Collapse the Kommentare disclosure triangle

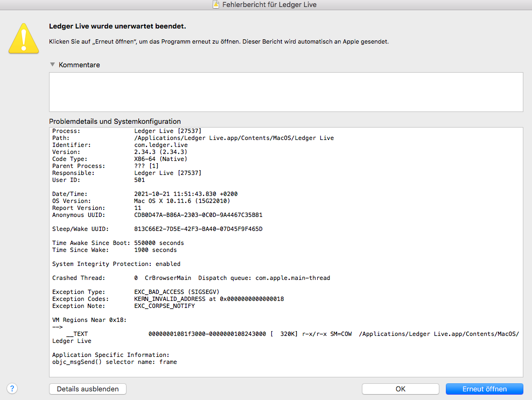[x=52, y=65]
